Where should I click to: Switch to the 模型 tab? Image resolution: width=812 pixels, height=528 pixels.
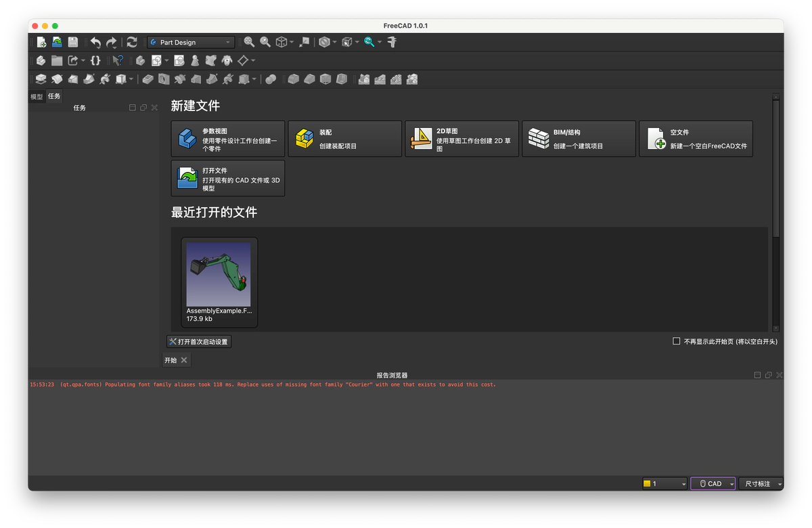click(x=37, y=97)
